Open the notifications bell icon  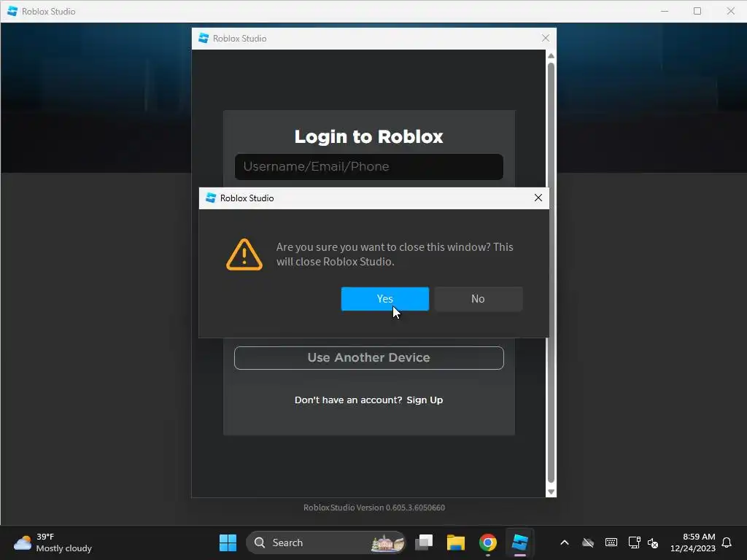point(727,542)
